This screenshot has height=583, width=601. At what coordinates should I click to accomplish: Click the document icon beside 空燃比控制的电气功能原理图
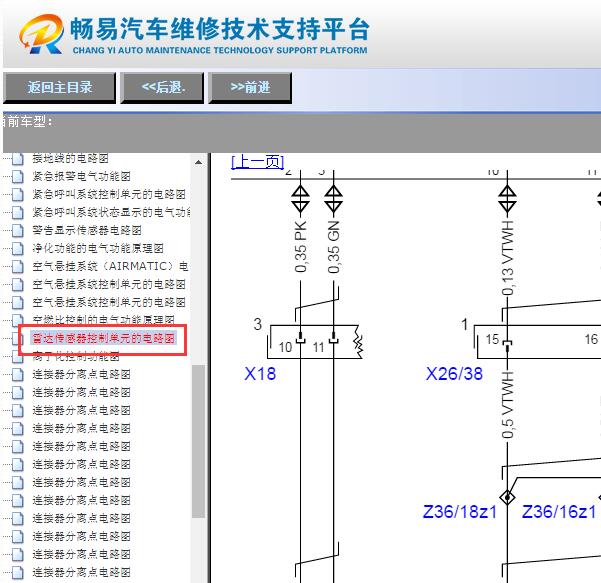click(18, 319)
